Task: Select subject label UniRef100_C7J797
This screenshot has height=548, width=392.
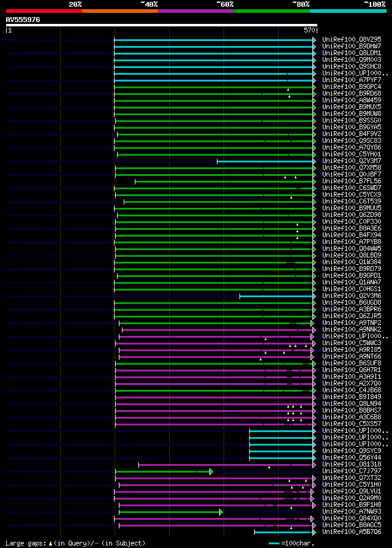Action: (352, 471)
